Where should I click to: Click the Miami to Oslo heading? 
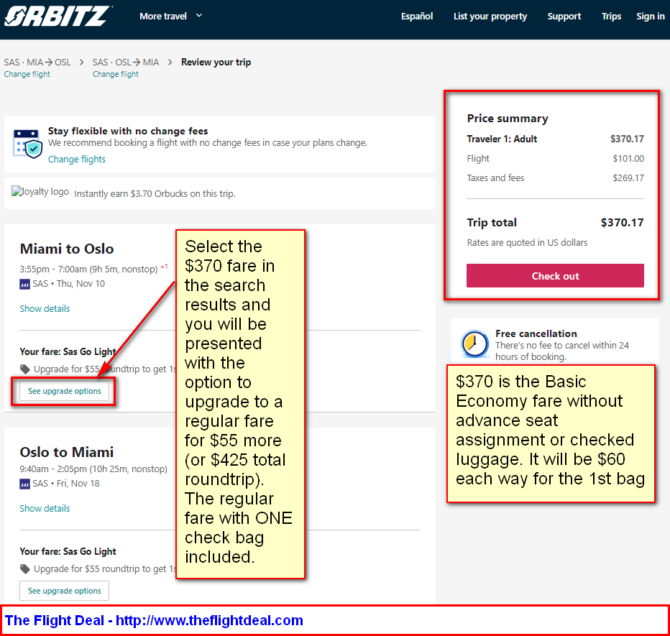[67, 249]
